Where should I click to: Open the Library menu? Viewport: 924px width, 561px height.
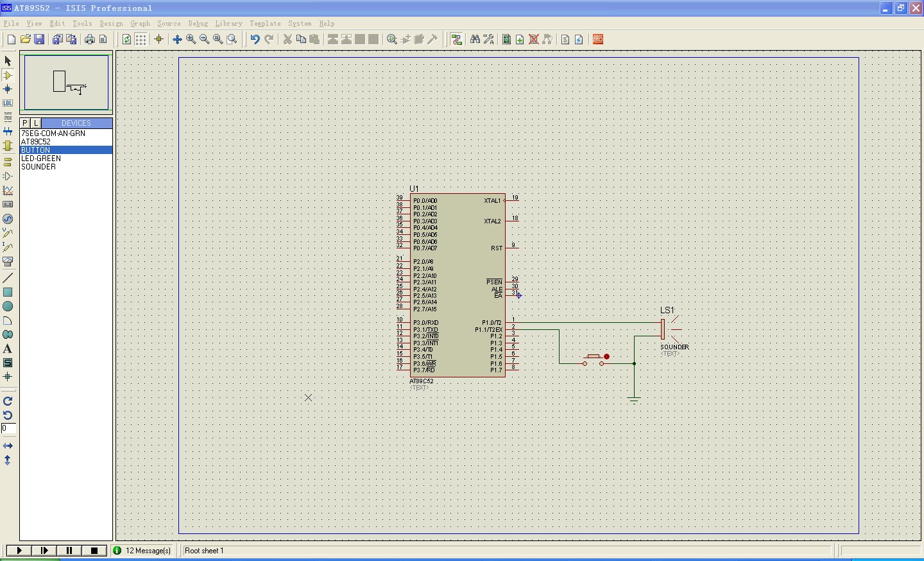click(228, 23)
